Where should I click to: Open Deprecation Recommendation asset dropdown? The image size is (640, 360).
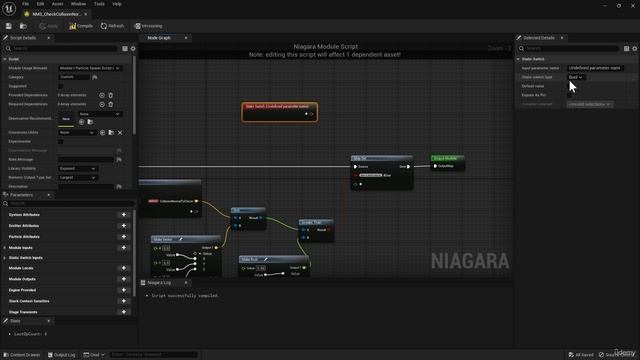[x=100, y=114]
